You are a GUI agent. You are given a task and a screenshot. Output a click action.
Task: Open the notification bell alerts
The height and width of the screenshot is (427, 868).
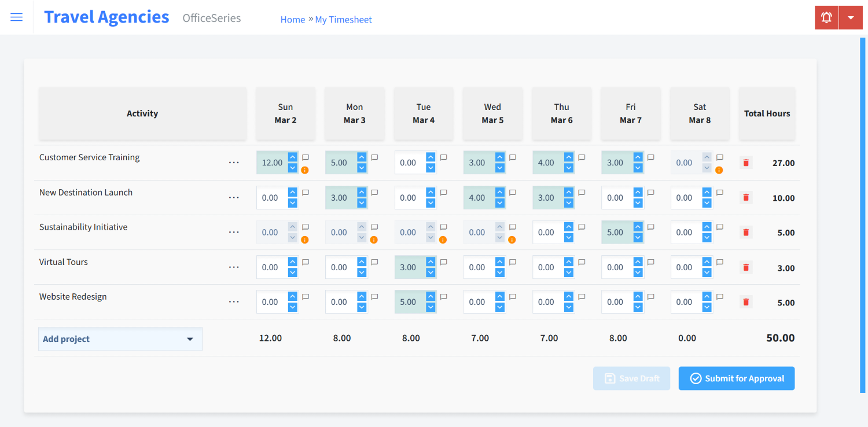pyautogui.click(x=826, y=17)
